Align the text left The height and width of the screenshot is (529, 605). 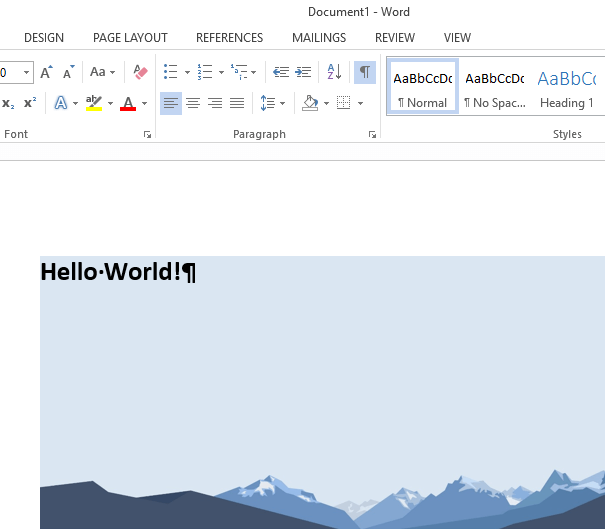click(171, 103)
